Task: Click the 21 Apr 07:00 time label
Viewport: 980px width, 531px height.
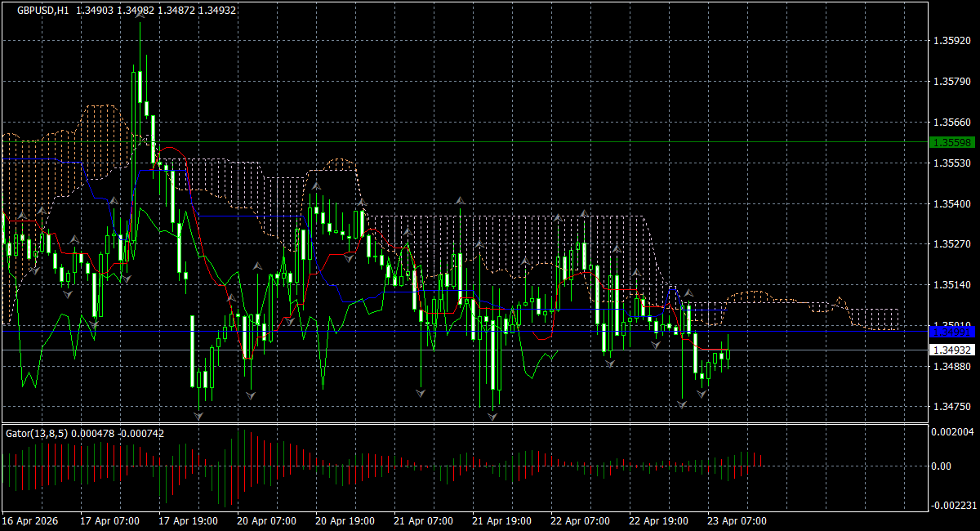Action: [423, 520]
